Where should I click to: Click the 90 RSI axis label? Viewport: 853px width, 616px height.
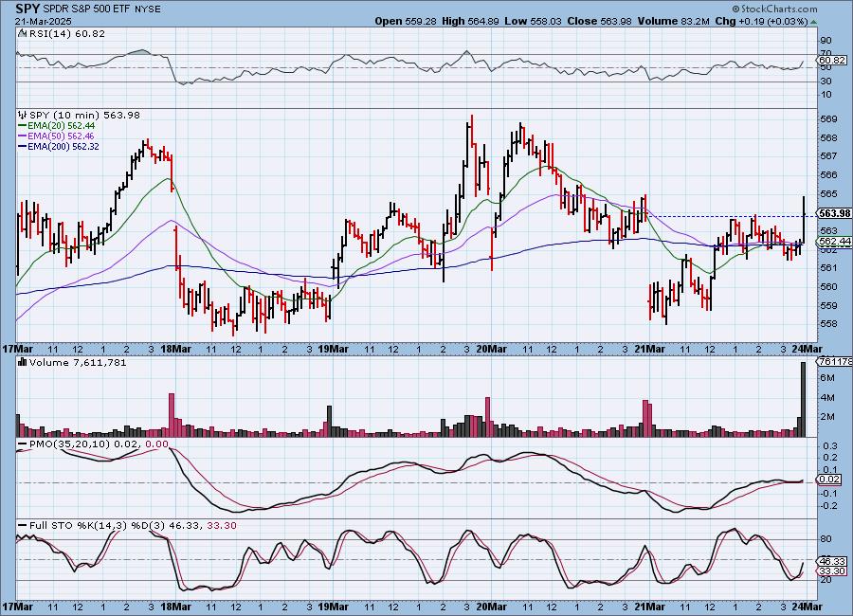point(826,40)
